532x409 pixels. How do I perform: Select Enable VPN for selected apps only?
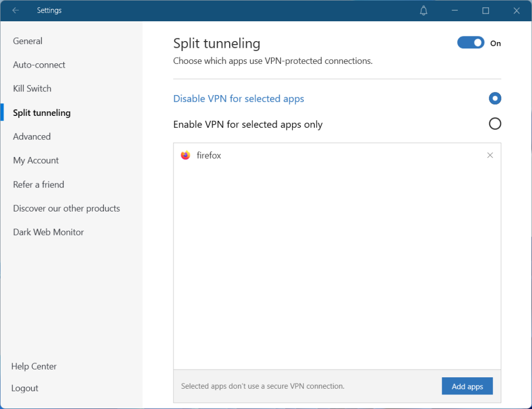(x=495, y=124)
